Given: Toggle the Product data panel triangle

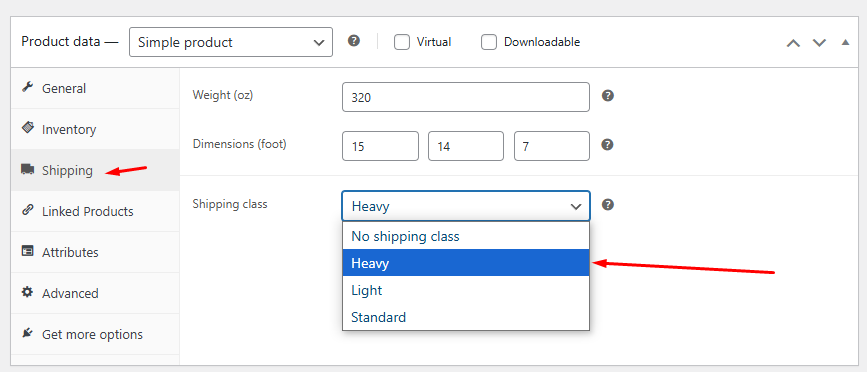Looking at the screenshot, I should (845, 42).
